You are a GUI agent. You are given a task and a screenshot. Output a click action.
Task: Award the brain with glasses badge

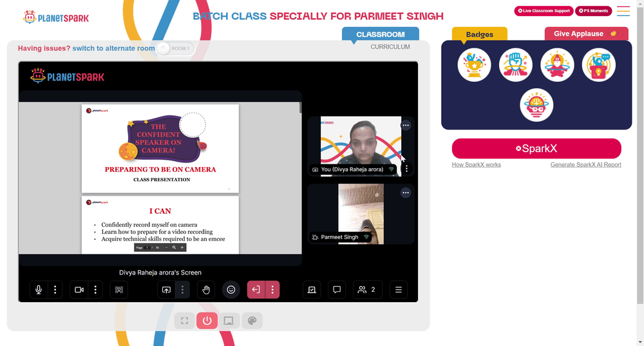point(536,105)
